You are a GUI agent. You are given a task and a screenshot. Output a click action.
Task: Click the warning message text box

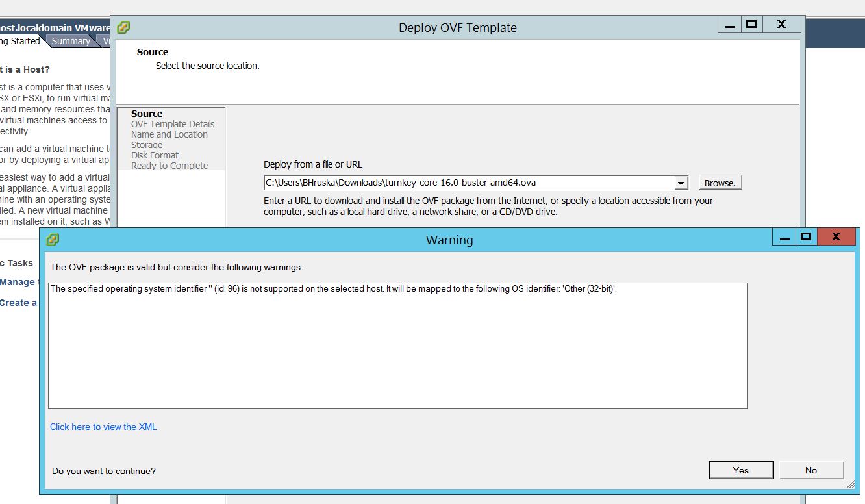[x=397, y=345]
